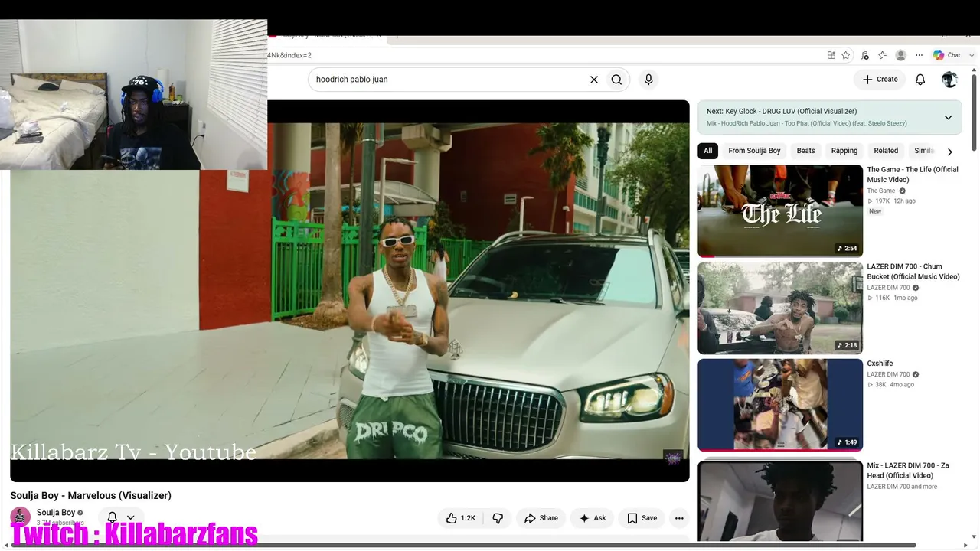Open more actions menu beside Save
The image size is (980, 551).
679,518
